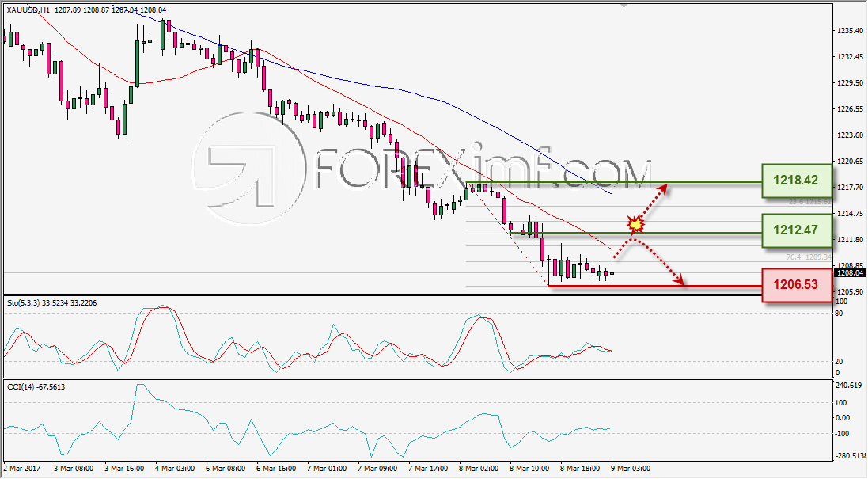Click price axis value 1220.65

click(850, 162)
